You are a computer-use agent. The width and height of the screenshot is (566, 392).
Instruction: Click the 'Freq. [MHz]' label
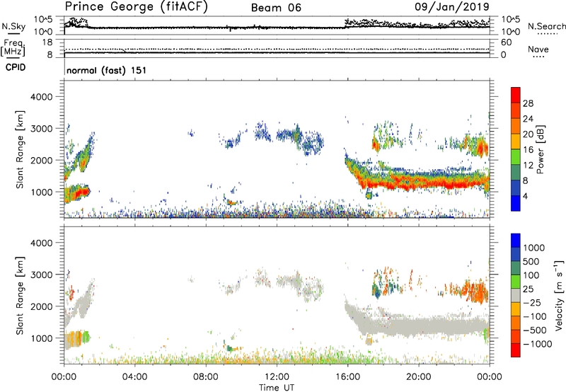pos(13,48)
